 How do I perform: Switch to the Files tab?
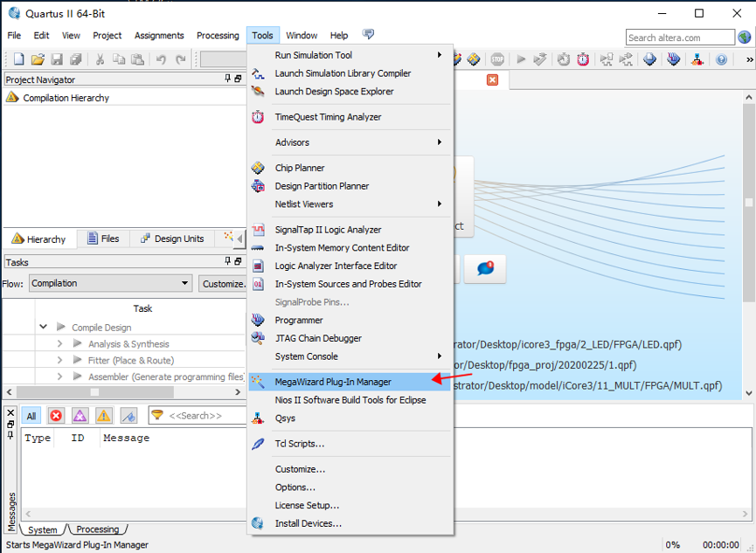[102, 238]
